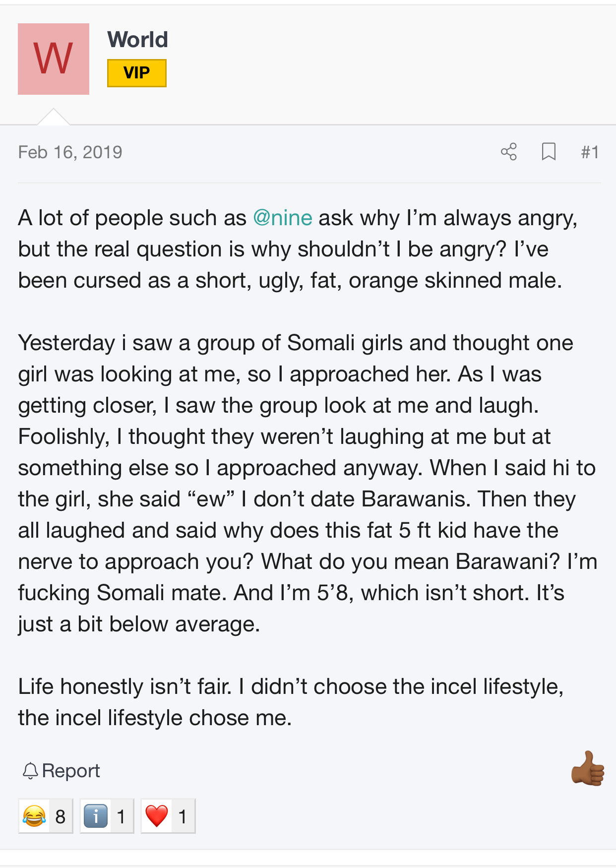Screen dimensions: 616x868
Task: Click the red heart reaction icon
Action: pyautogui.click(x=157, y=816)
